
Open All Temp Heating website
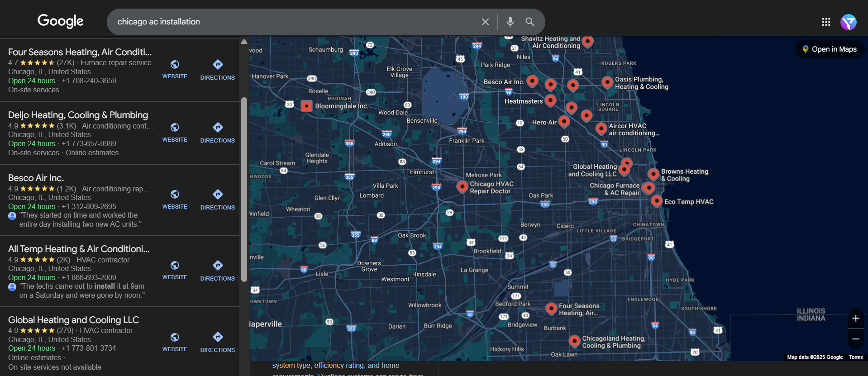[x=175, y=270]
